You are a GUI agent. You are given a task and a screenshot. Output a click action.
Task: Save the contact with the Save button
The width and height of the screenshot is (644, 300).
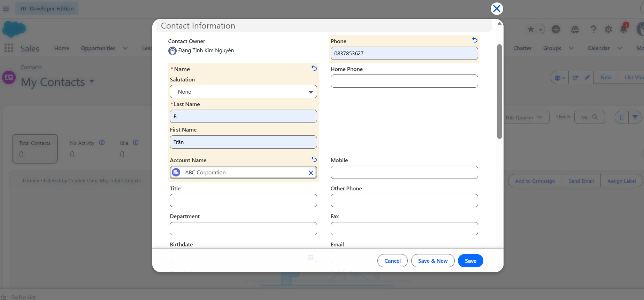coord(470,261)
